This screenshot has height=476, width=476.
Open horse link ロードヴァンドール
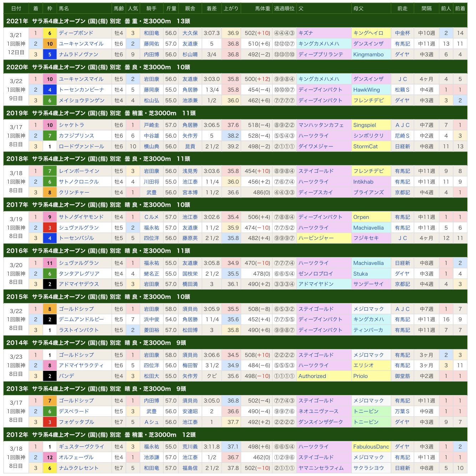click(x=81, y=147)
